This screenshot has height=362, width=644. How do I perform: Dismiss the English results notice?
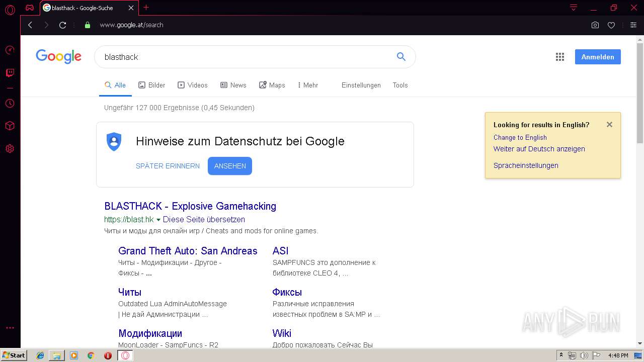pos(609,125)
